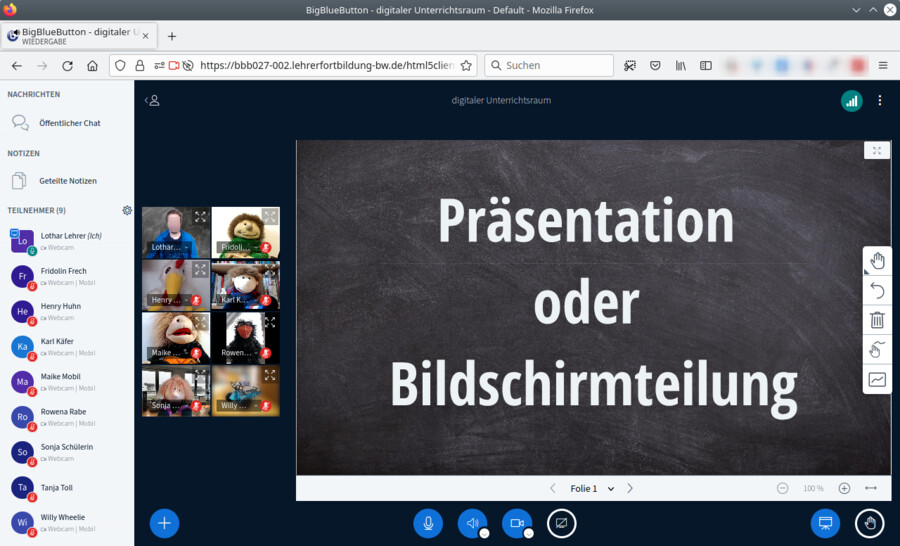Hide the user list panel
The image size is (900, 546).
152,100
